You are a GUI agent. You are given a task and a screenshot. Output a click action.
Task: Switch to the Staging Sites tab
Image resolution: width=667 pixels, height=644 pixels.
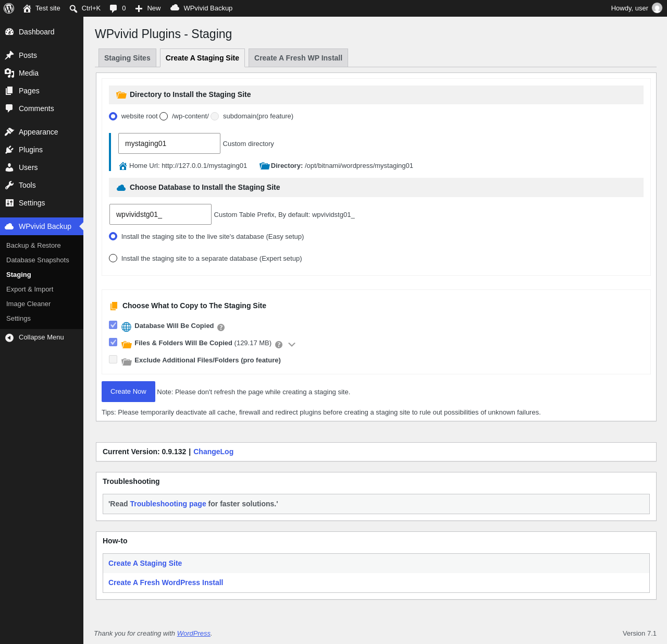pos(127,58)
